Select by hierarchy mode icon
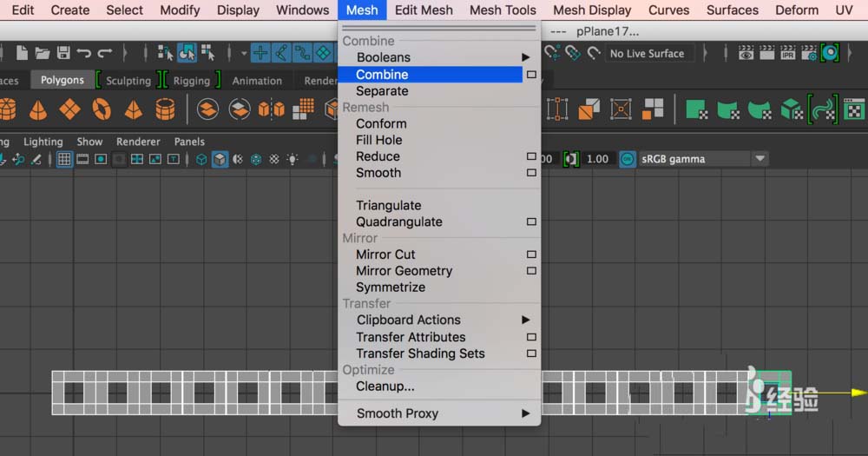The height and width of the screenshot is (456, 868). tap(165, 53)
